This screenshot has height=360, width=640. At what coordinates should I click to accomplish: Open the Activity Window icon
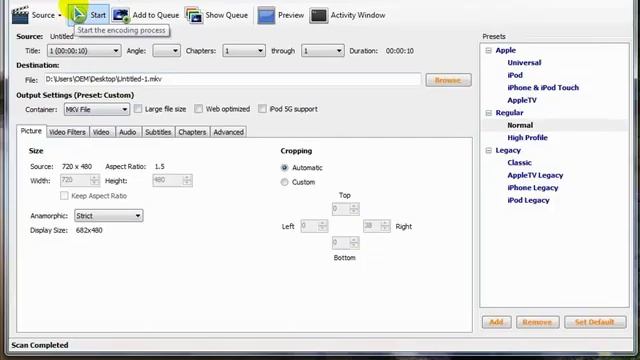[319, 15]
